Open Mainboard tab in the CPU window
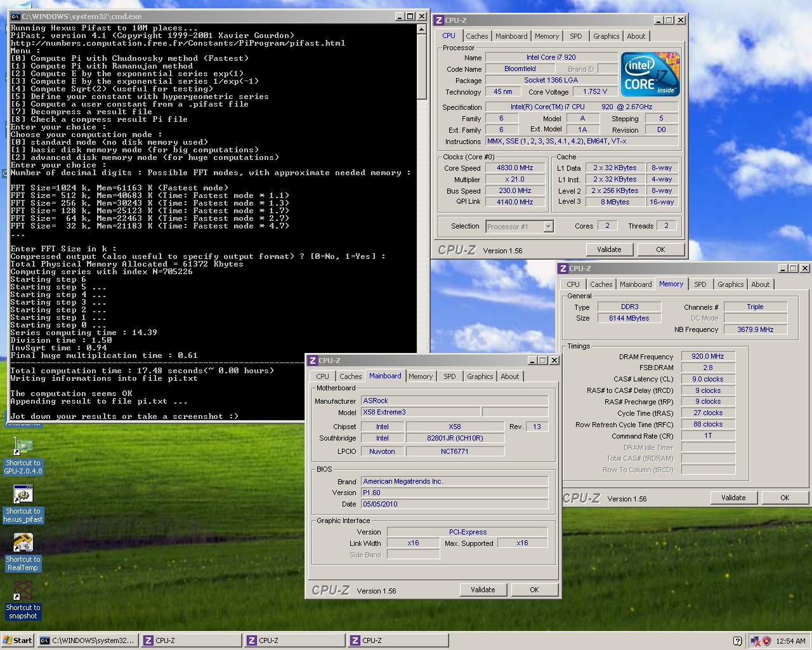 [511, 36]
